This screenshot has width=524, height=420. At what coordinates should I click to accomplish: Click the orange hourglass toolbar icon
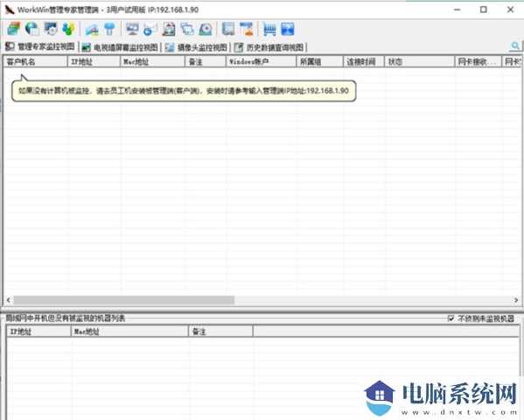pos(247,29)
